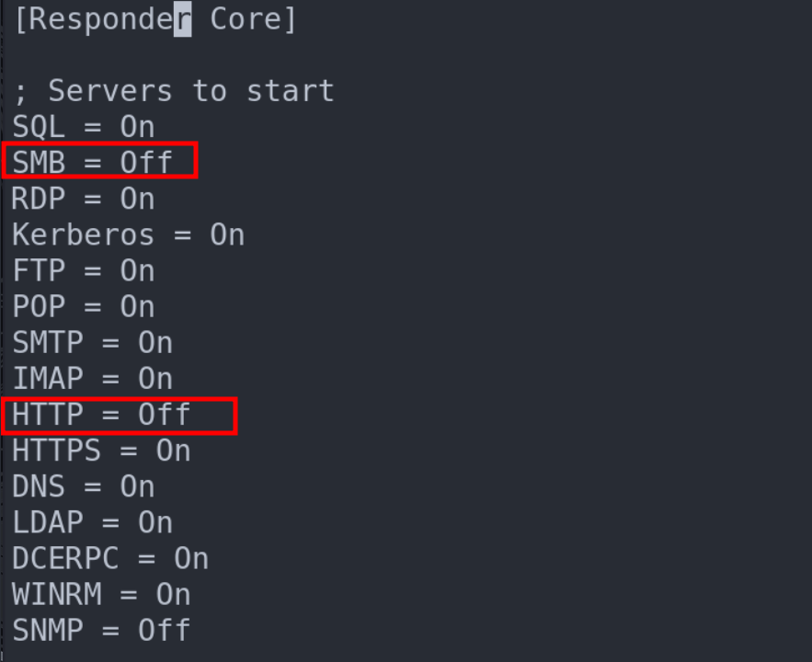812x662 pixels.
Task: Place cursor on the IMAP setting line
Action: coord(92,379)
